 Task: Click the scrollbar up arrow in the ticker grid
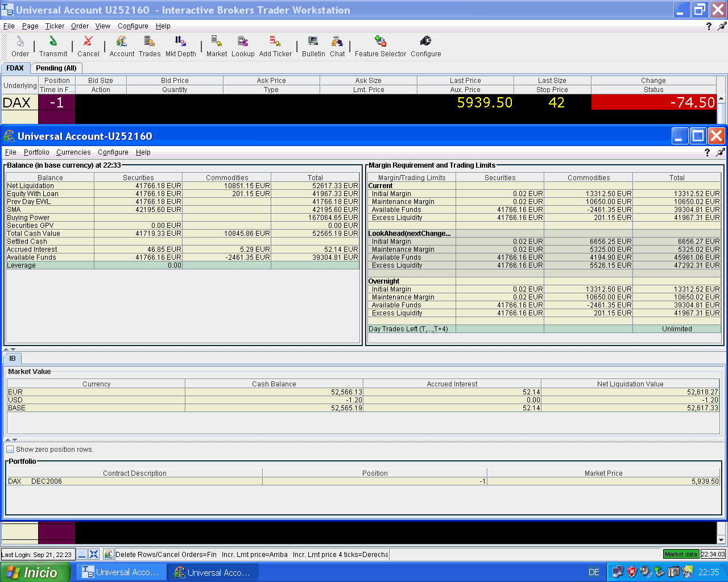click(721, 99)
